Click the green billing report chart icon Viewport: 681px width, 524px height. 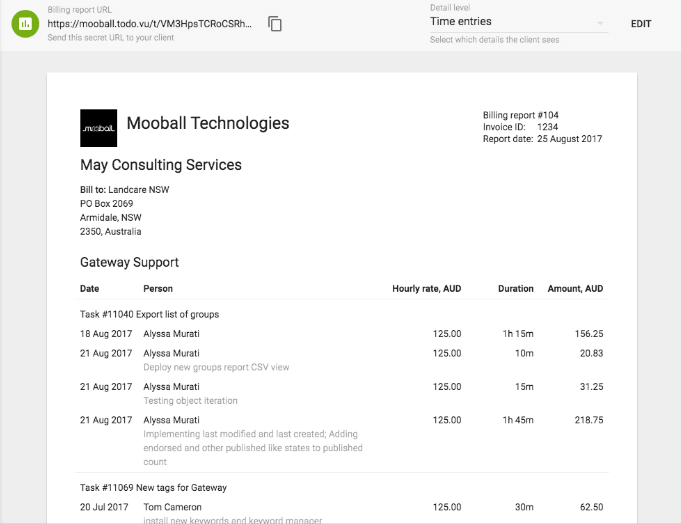click(25, 24)
